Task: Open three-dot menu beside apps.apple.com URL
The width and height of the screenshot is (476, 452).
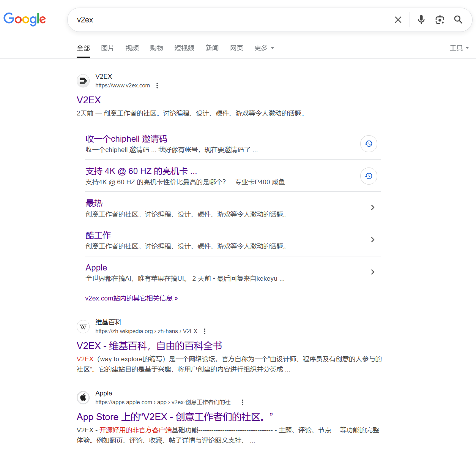Action: tap(243, 402)
